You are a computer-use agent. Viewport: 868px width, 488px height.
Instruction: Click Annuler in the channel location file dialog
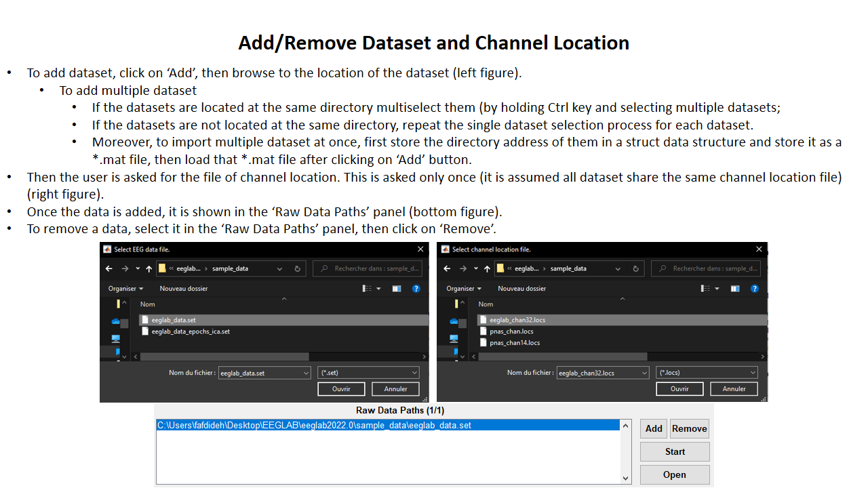(734, 389)
